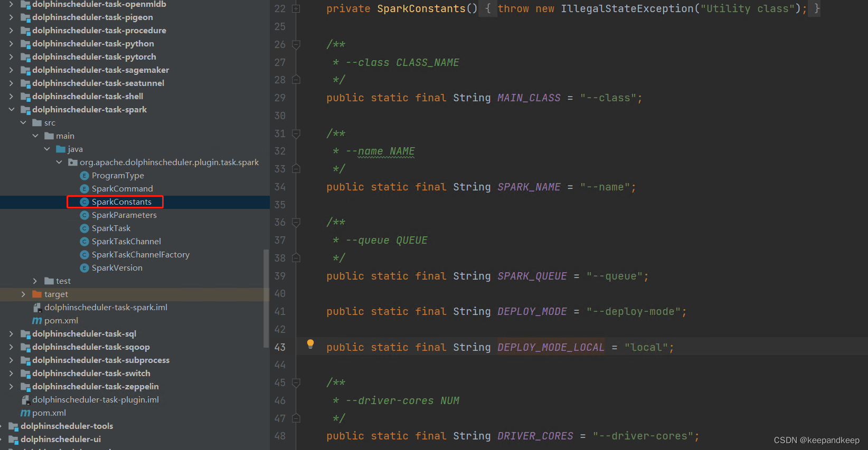Open the SparkTaskChannel class

pyautogui.click(x=126, y=242)
